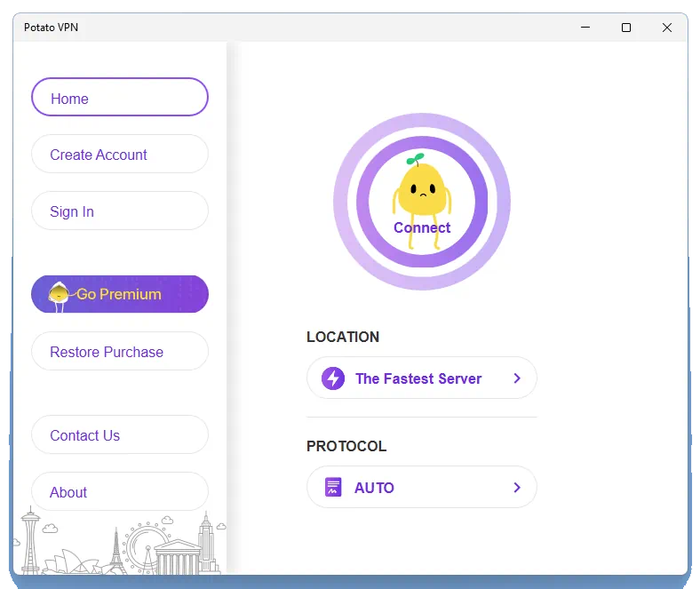Image resolution: width=700 pixels, height=589 pixels.
Task: Select Create Account in the sidebar
Action: 119,155
